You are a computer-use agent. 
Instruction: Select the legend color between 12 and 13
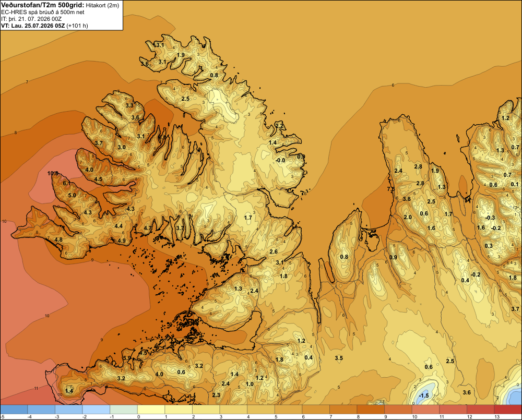pos(481,410)
